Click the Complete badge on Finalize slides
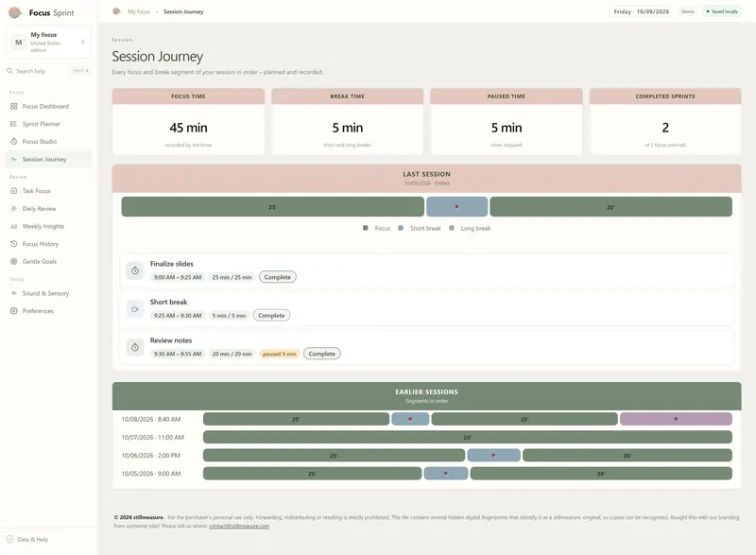This screenshot has width=756, height=555. point(278,277)
